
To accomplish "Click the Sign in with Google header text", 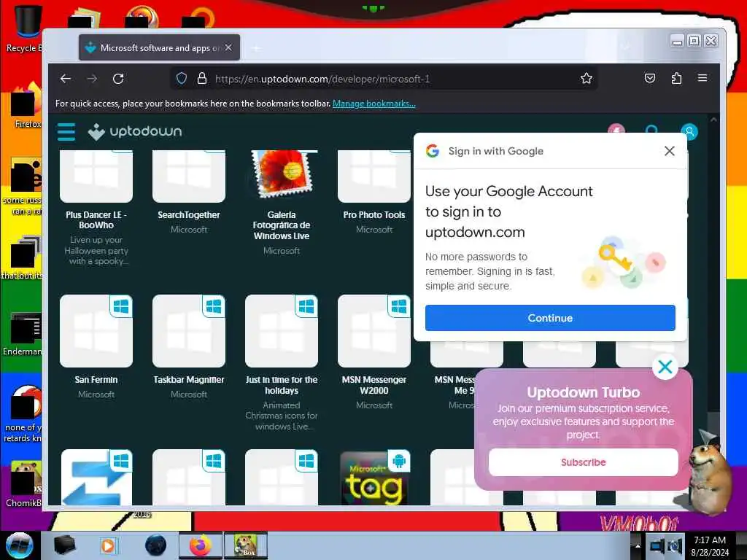I will [x=495, y=151].
